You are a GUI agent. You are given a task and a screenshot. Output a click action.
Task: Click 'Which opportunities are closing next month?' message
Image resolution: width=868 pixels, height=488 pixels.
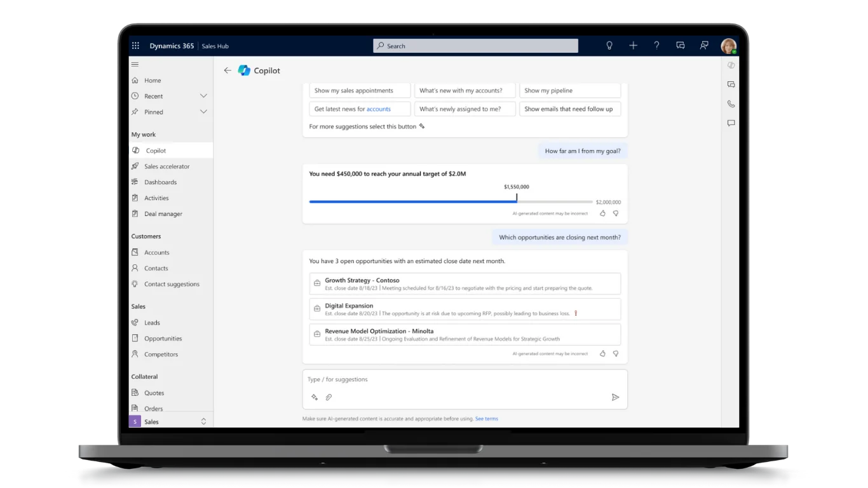560,237
